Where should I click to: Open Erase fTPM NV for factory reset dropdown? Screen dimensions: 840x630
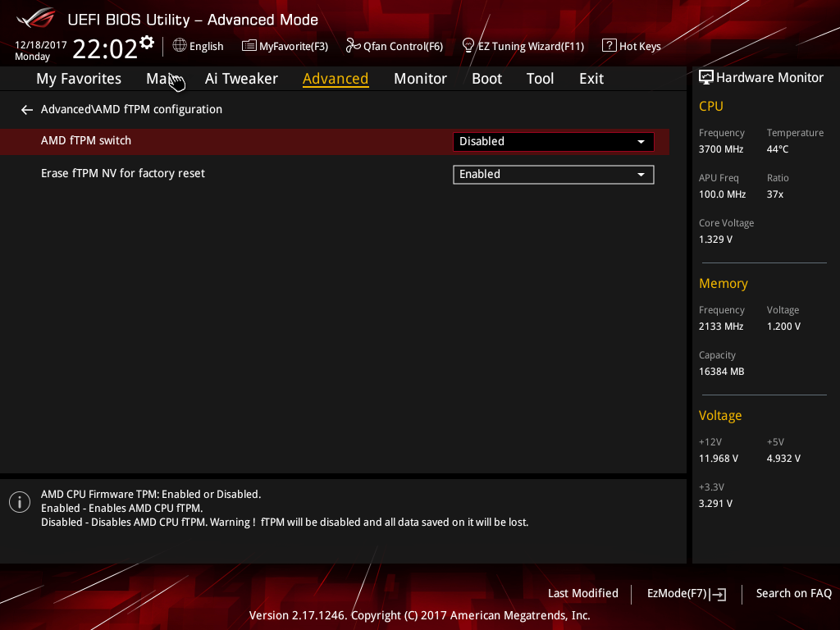[x=554, y=175]
